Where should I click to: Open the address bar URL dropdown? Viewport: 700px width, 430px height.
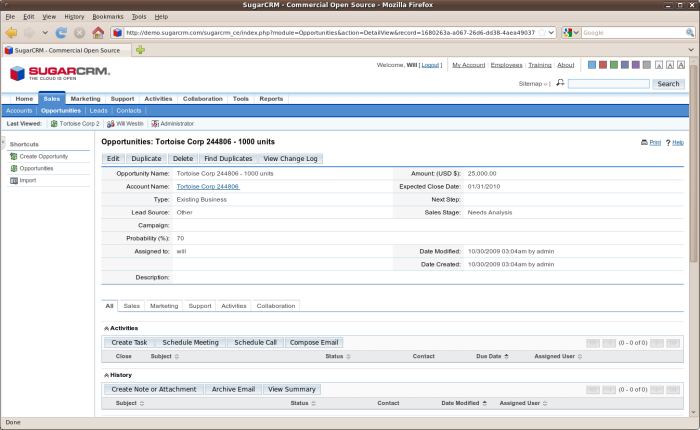551,33
